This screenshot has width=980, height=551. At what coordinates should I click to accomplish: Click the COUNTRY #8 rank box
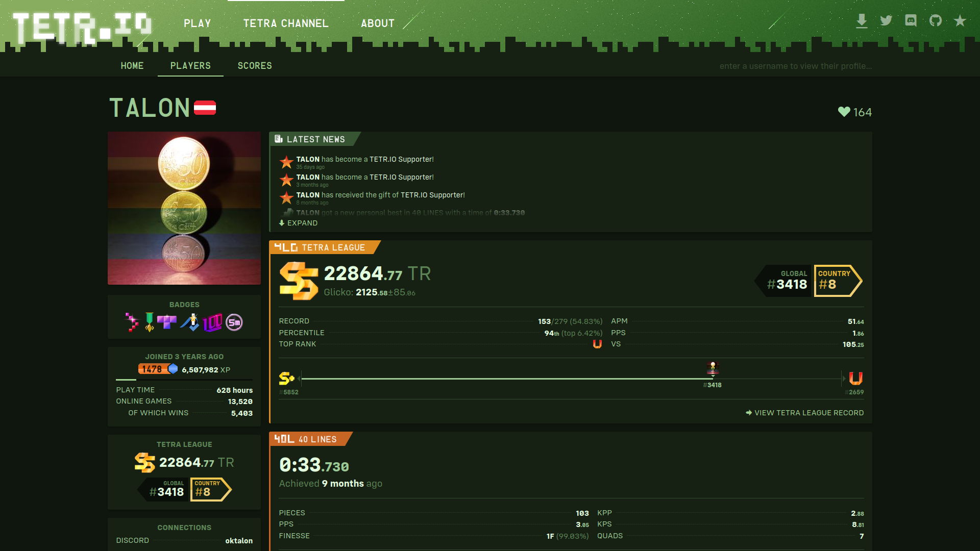[837, 281]
